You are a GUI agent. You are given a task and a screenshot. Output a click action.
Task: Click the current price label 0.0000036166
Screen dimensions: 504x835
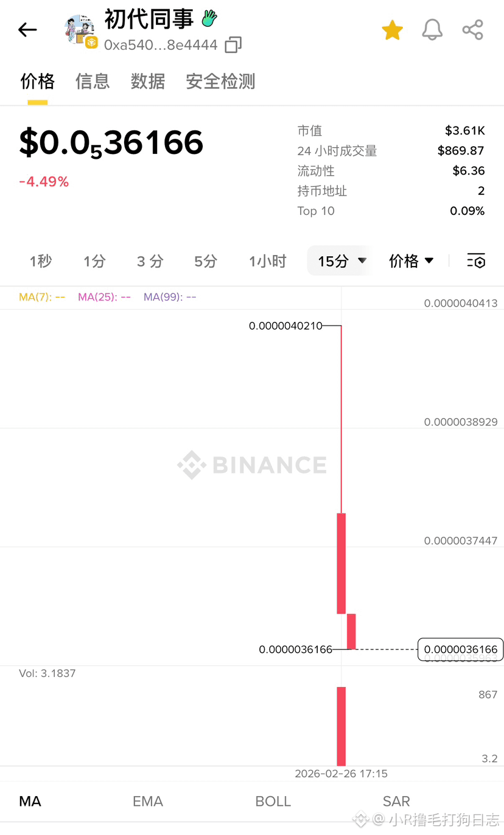[x=461, y=649]
